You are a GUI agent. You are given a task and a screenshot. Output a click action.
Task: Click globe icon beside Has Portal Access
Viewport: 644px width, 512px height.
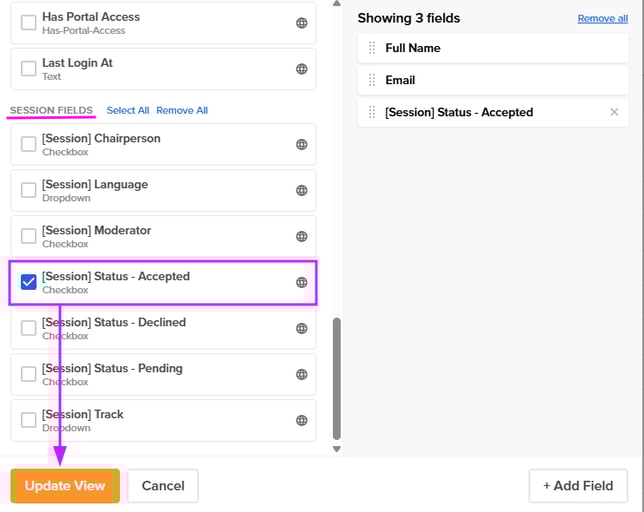pos(301,23)
